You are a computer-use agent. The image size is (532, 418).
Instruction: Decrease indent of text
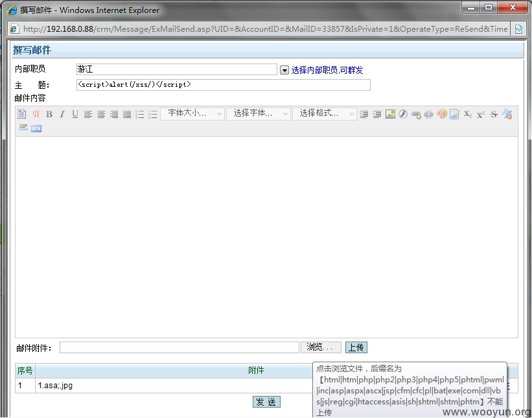(377, 114)
